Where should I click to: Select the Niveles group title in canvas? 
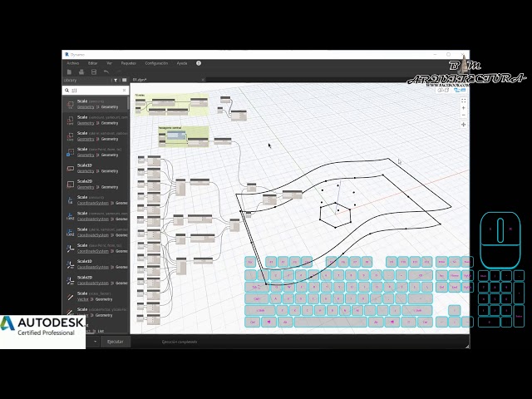[x=140, y=95]
